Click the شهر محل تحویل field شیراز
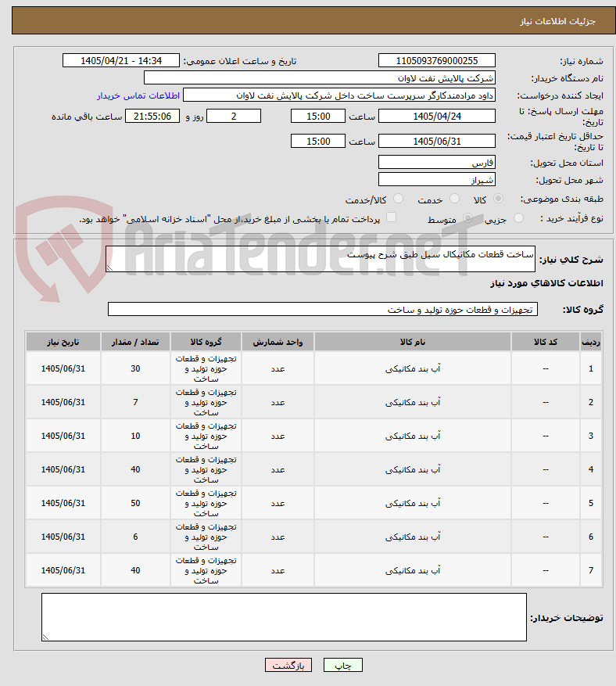This screenshot has height=686, width=616. pyautogui.click(x=437, y=179)
